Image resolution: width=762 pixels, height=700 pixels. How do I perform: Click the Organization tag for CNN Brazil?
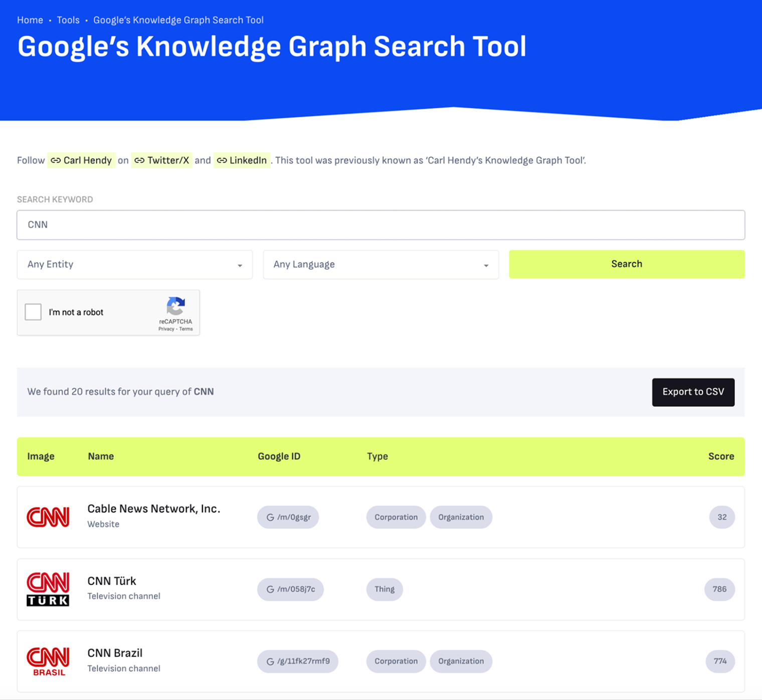[x=461, y=661]
